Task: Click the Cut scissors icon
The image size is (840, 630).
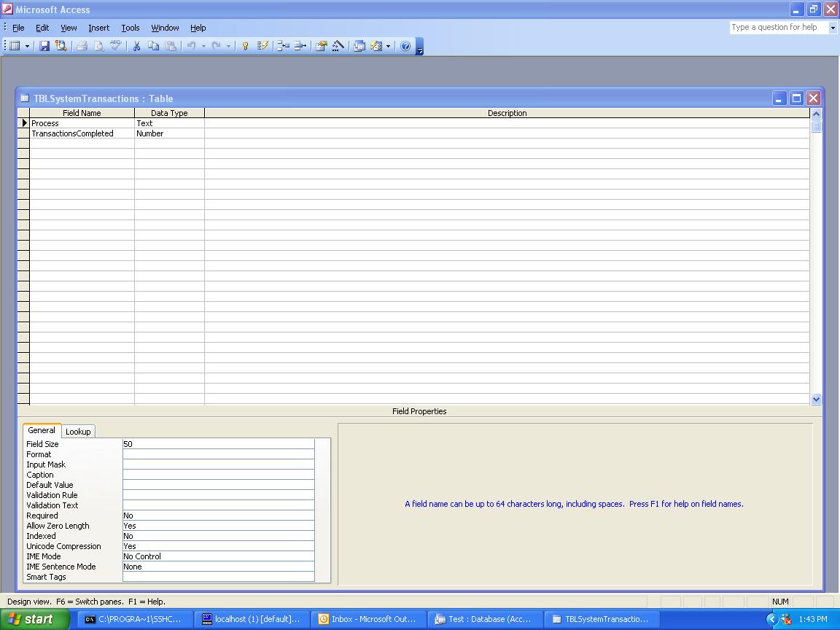Action: [x=136, y=46]
